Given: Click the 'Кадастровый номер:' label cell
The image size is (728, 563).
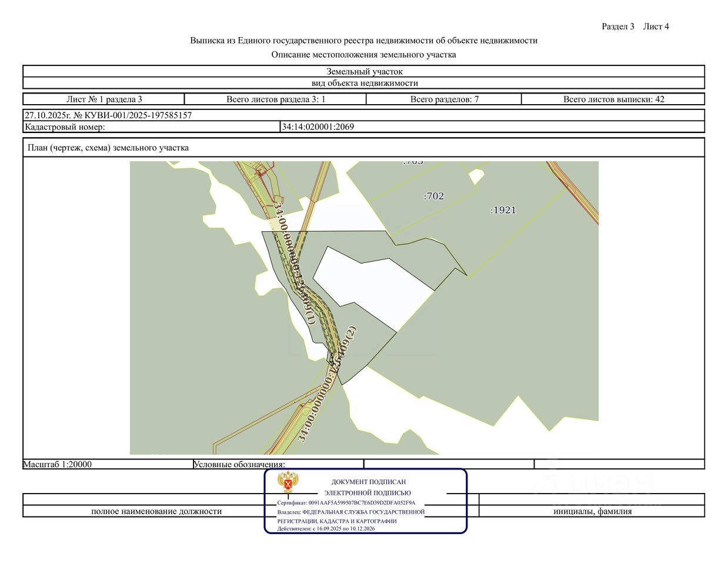Looking at the screenshot, I should point(152,126).
